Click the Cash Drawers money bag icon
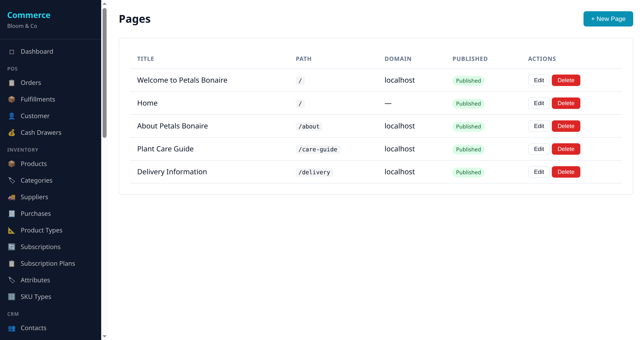The image size is (644, 340). (x=11, y=132)
